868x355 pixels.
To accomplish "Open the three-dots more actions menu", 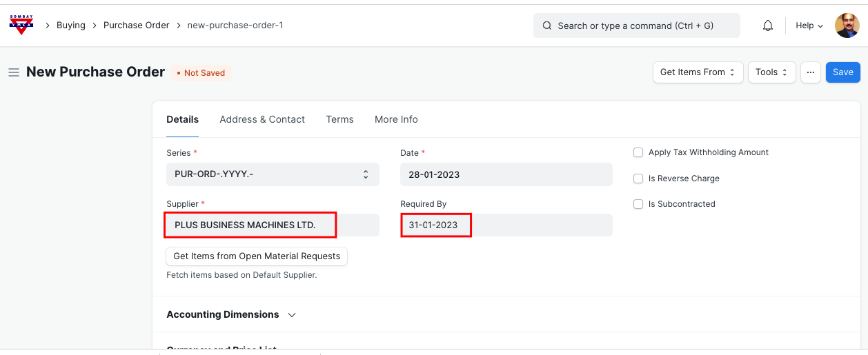I will [x=811, y=72].
